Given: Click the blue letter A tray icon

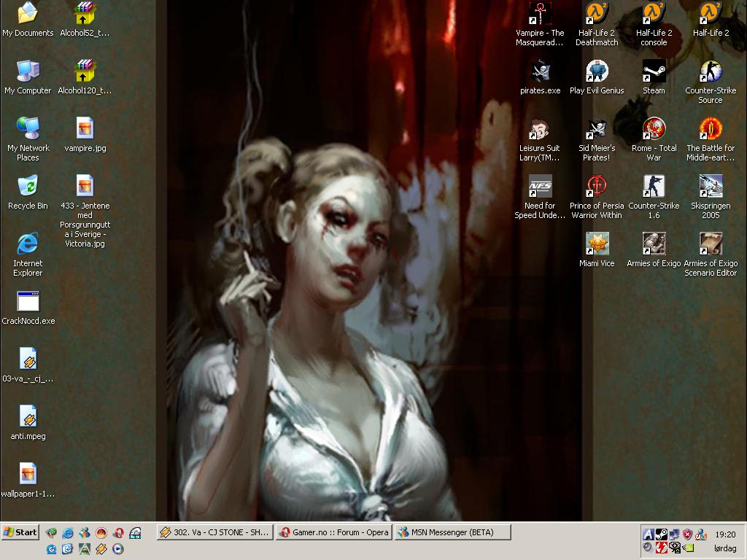Looking at the screenshot, I should click(x=649, y=534).
